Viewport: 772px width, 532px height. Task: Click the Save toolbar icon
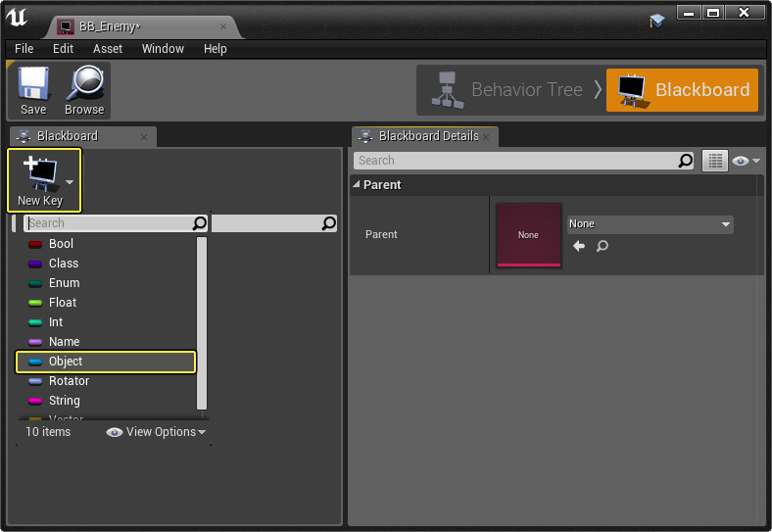33,91
